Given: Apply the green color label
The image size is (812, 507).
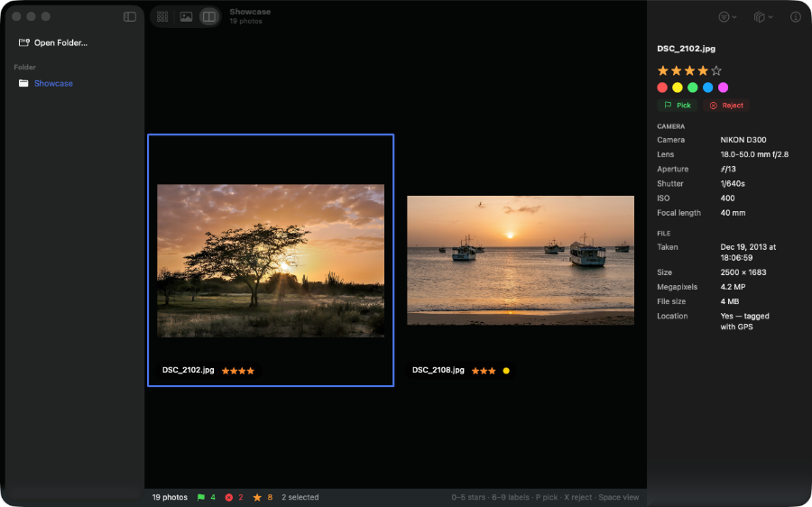Looking at the screenshot, I should tap(692, 88).
